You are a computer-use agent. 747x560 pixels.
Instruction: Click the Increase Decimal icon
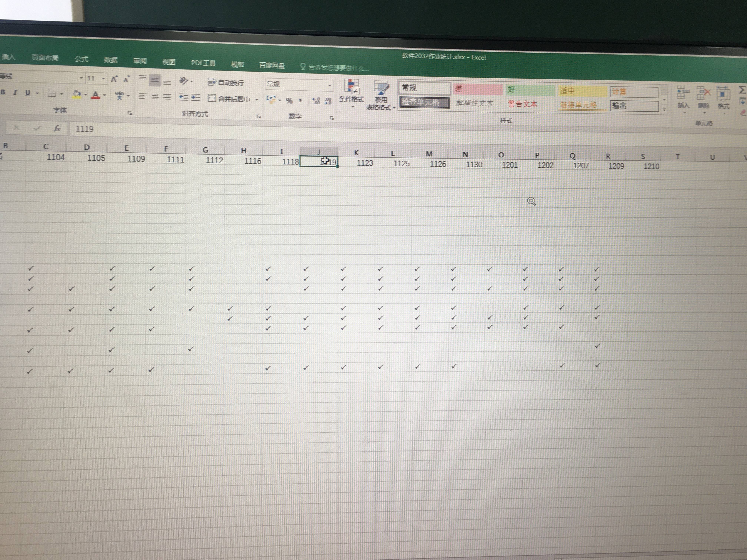point(316,101)
